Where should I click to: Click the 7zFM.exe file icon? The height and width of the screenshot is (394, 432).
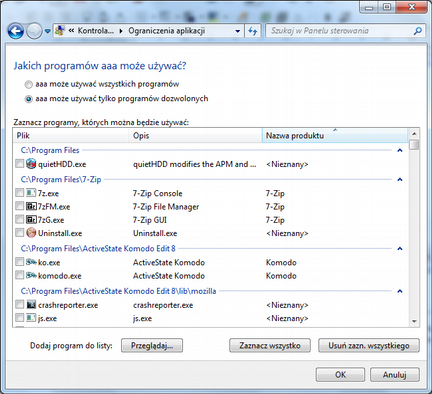coord(31,206)
